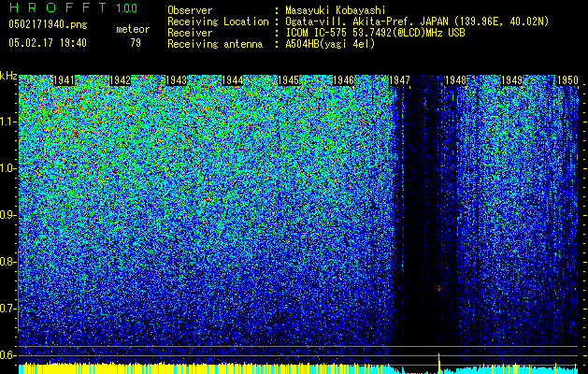Screen dimensions: 588x374
Task: Click the 1945 time marker
Action: [288, 80]
